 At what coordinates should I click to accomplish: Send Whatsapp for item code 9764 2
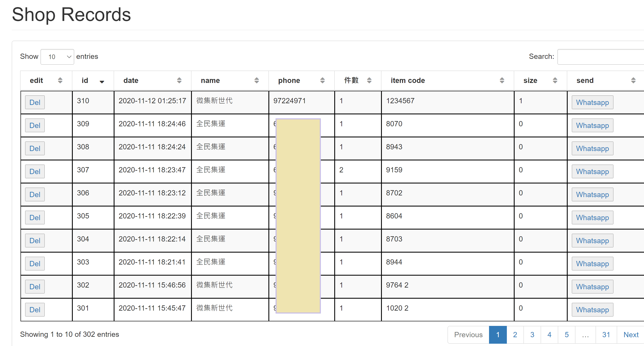tap(592, 287)
